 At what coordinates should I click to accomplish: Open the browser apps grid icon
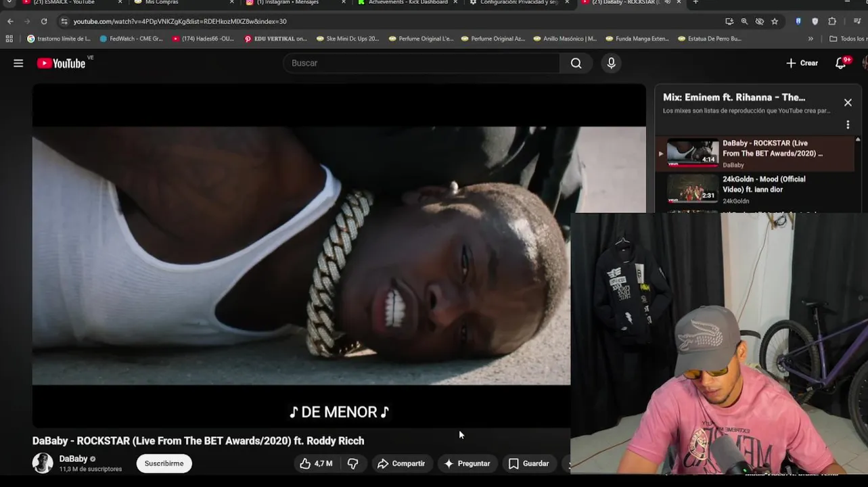pos(9,39)
